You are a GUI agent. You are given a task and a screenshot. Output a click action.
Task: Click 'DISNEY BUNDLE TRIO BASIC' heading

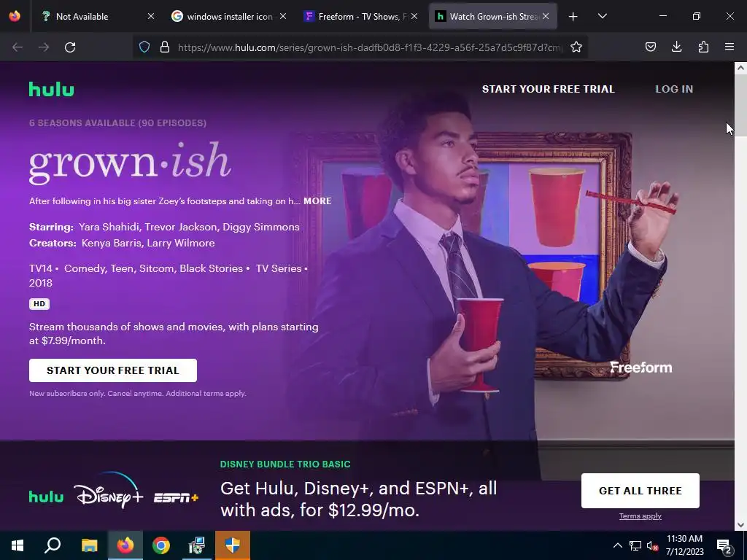coord(285,464)
